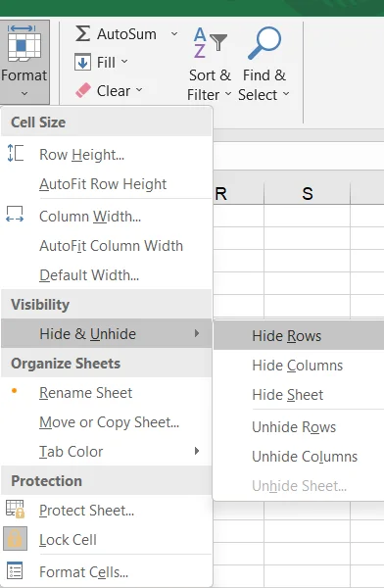This screenshot has width=384, height=588.
Task: Click the Fill down-arrow icon
Action: 82,62
